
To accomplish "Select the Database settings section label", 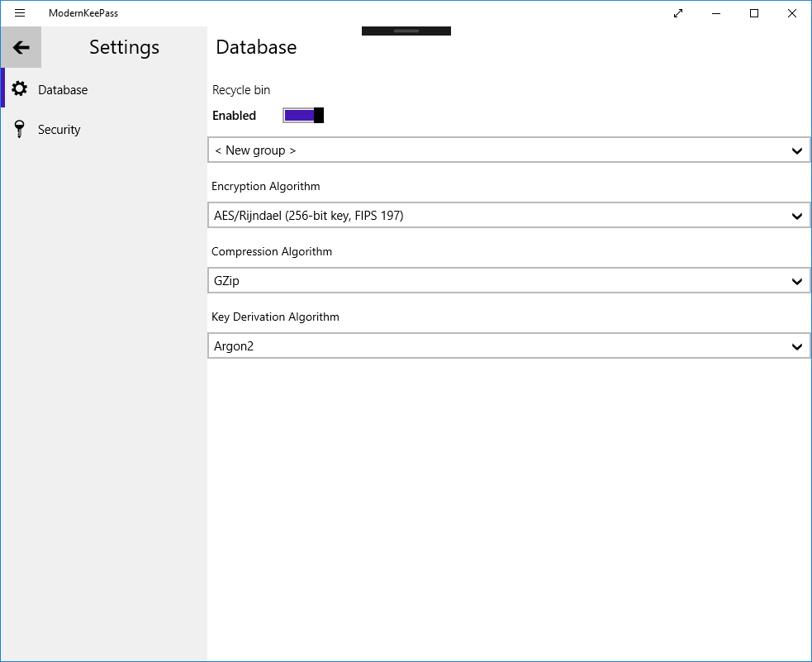I will 63,90.
